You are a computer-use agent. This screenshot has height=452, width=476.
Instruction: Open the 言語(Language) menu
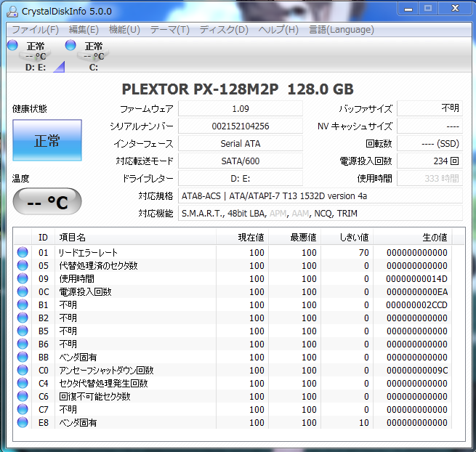point(342,30)
